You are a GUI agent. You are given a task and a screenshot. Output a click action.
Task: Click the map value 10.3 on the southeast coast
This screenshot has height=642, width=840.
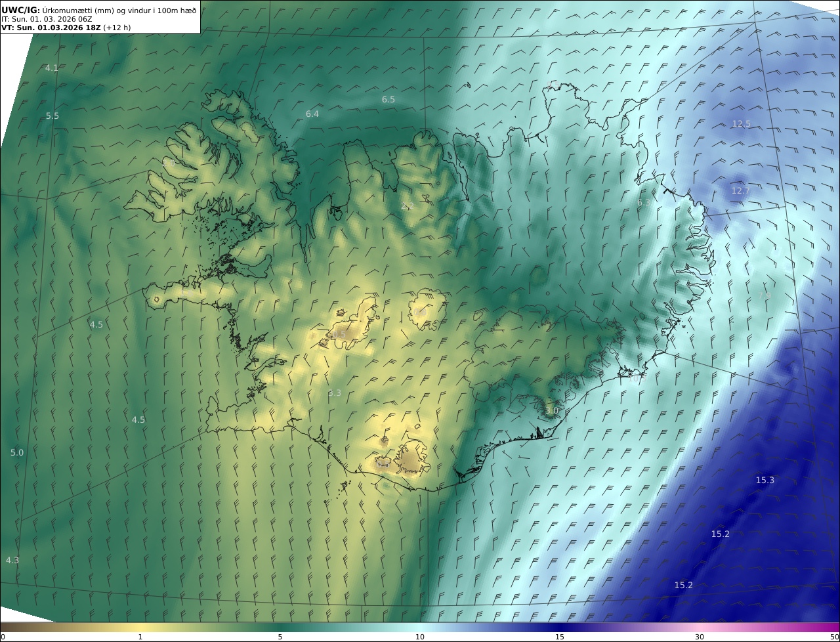(637, 378)
